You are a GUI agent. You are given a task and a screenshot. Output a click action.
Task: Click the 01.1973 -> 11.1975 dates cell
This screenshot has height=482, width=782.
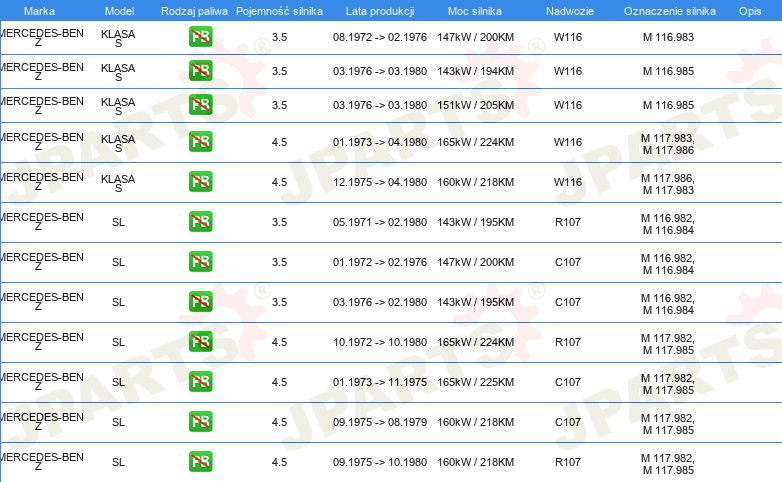[x=380, y=382]
